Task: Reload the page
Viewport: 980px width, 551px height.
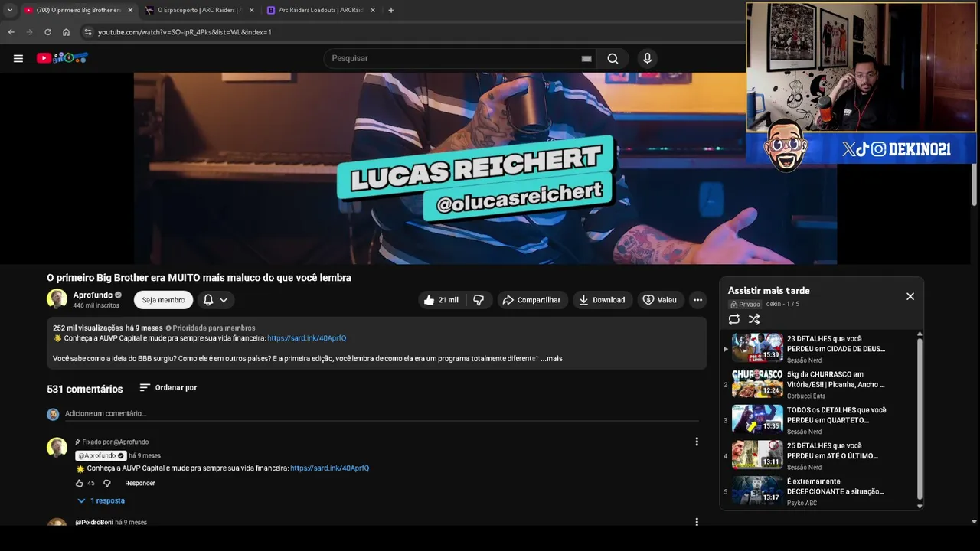Action: [47, 32]
